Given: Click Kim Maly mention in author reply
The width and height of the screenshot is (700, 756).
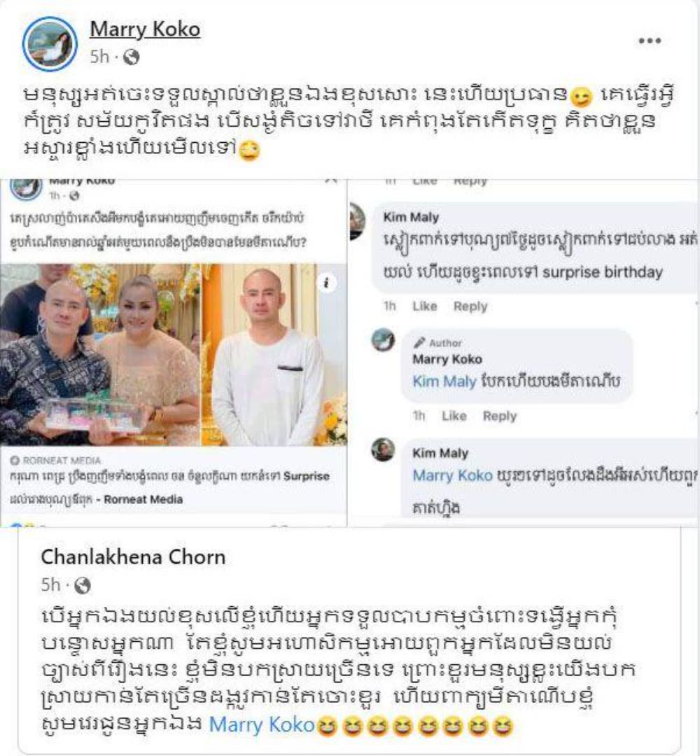Looking at the screenshot, I should click(444, 381).
